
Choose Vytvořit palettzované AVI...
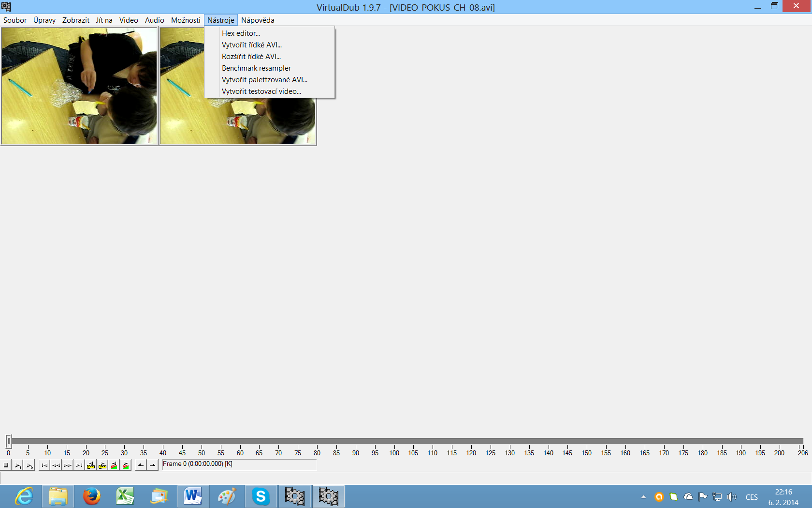click(270, 80)
